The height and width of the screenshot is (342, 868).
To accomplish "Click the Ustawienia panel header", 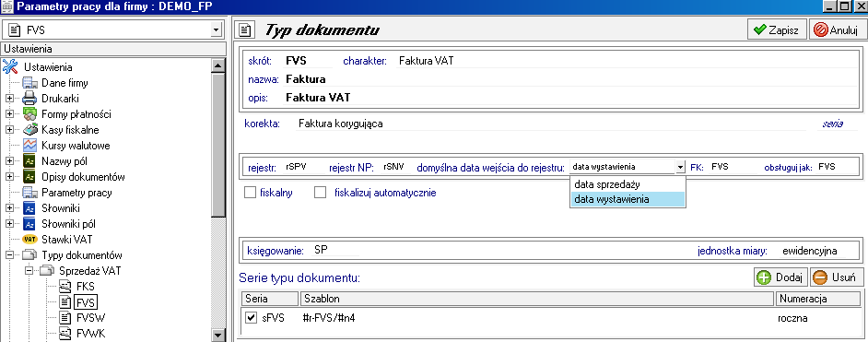I will [113, 49].
